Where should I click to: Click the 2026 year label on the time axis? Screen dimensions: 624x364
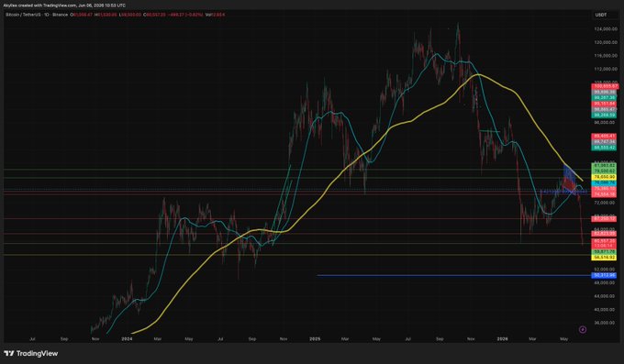[x=503, y=339]
